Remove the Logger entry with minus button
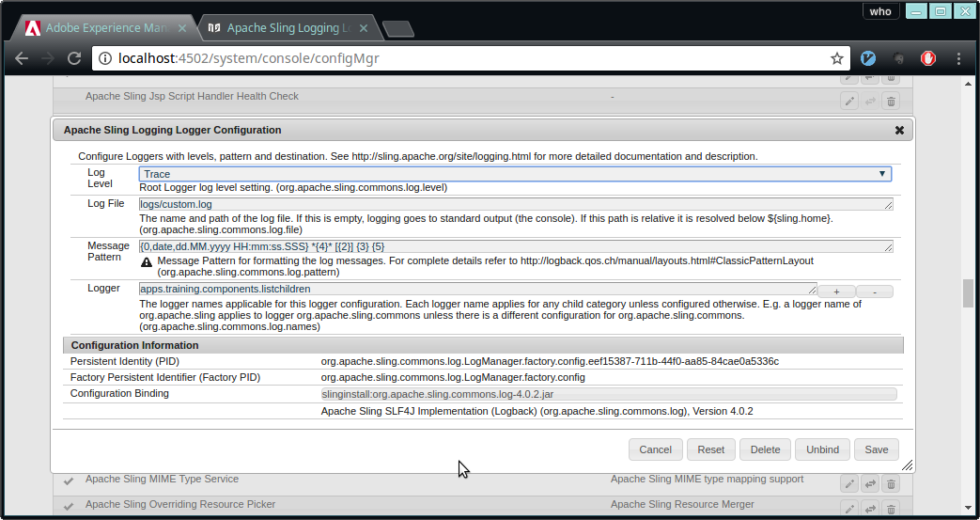The height and width of the screenshot is (520, 980). (875, 292)
